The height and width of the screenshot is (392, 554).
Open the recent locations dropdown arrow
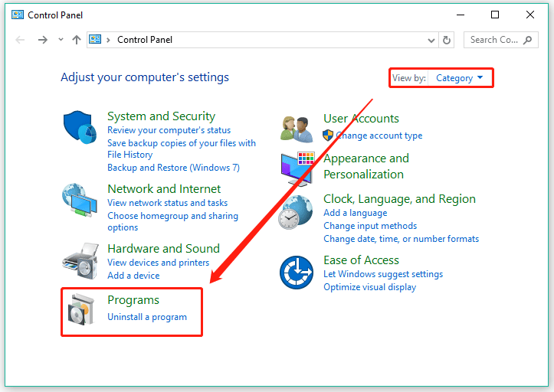coord(61,40)
